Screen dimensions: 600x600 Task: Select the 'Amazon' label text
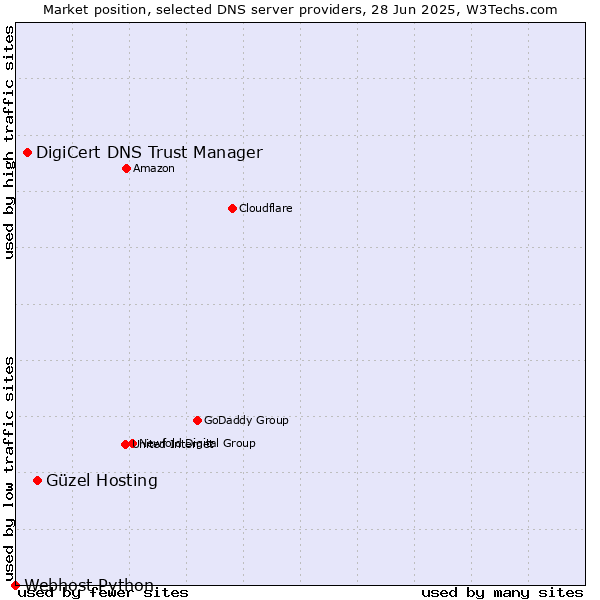click(x=154, y=168)
